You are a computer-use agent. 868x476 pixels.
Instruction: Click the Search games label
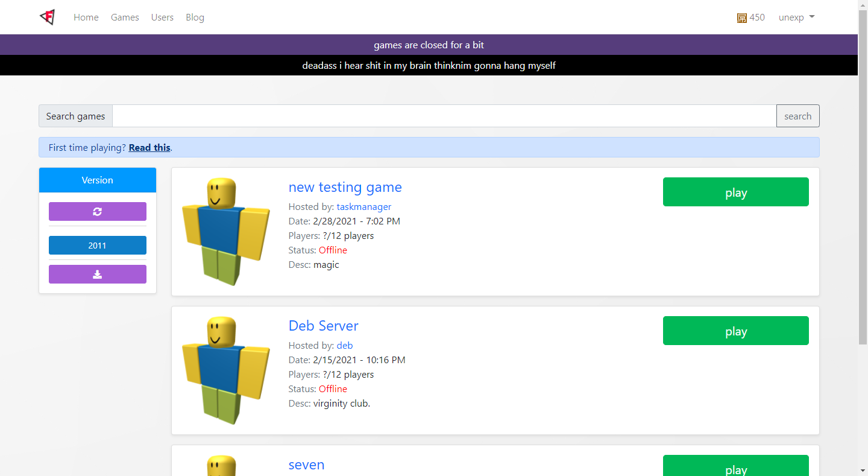(x=75, y=116)
